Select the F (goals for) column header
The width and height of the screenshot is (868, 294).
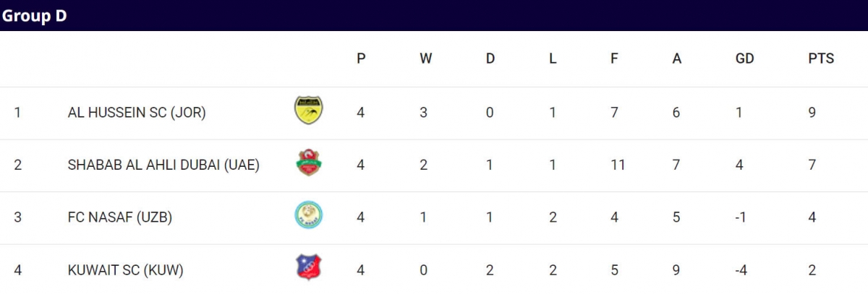coord(614,59)
